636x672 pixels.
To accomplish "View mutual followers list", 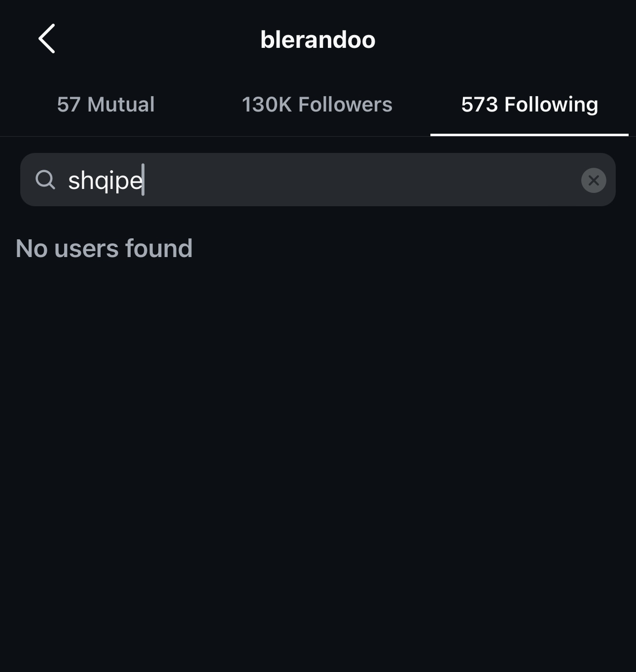I will (106, 105).
